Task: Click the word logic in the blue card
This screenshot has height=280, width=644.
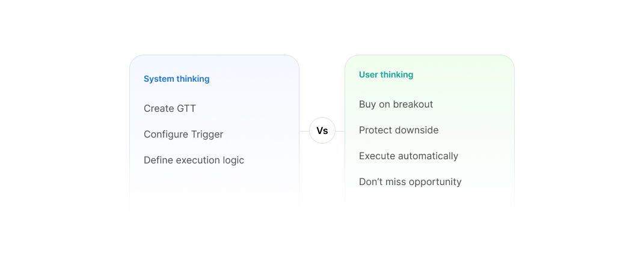Action: (234, 160)
